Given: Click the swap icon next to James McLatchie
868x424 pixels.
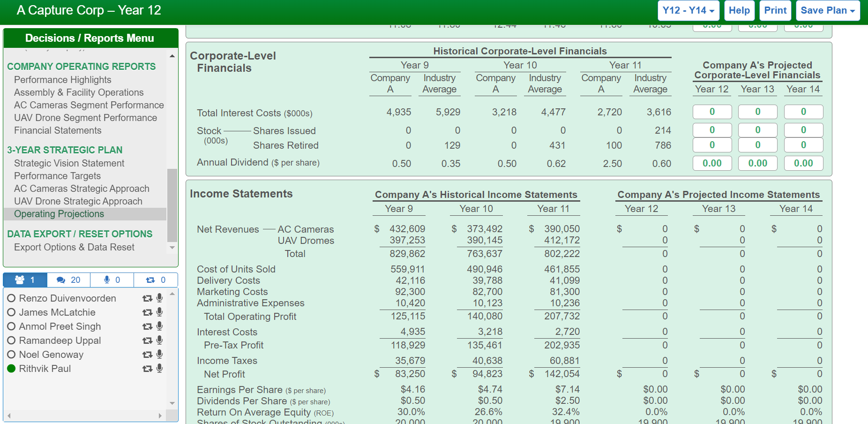Looking at the screenshot, I should [x=147, y=312].
